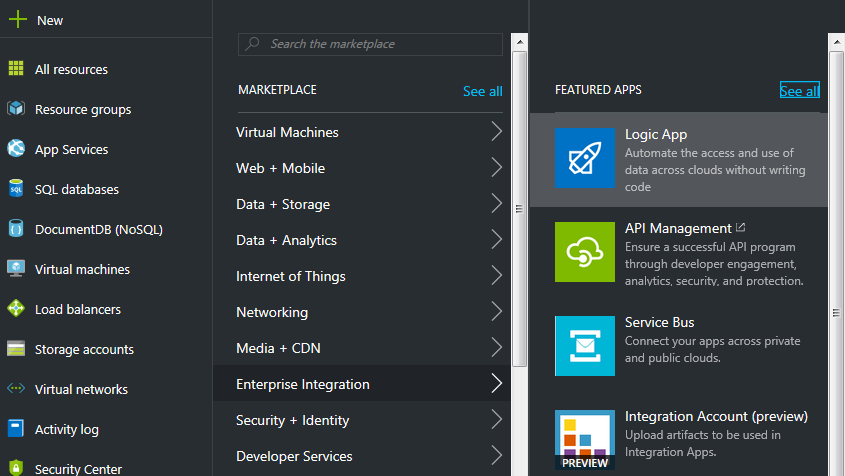The width and height of the screenshot is (845, 476).
Task: Select Data + Storage category text
Action: (x=283, y=204)
